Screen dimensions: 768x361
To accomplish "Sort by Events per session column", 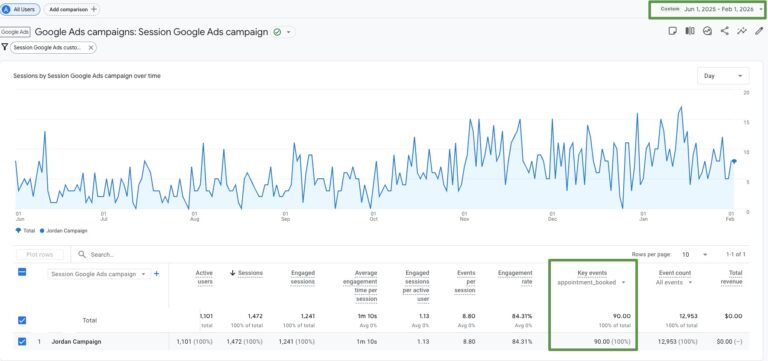I will pyautogui.click(x=465, y=282).
